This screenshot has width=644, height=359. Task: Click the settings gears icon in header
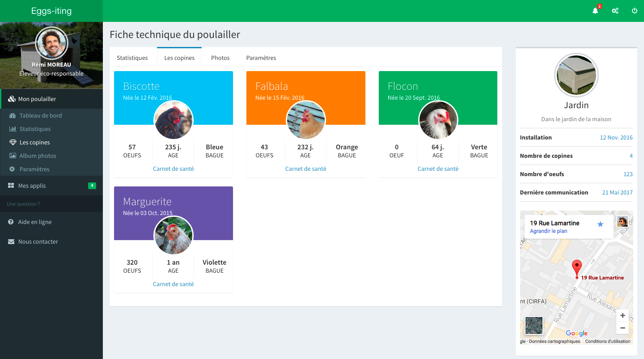[x=615, y=11]
